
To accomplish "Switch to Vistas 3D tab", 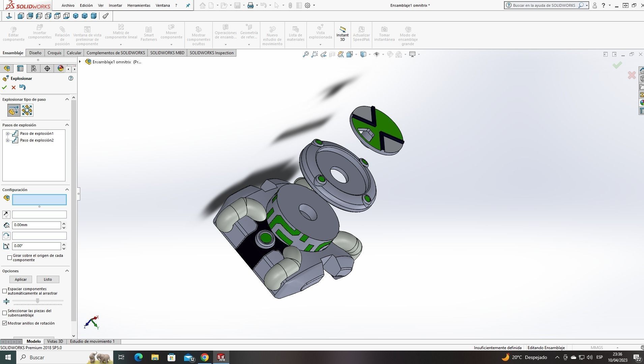I will point(55,341).
